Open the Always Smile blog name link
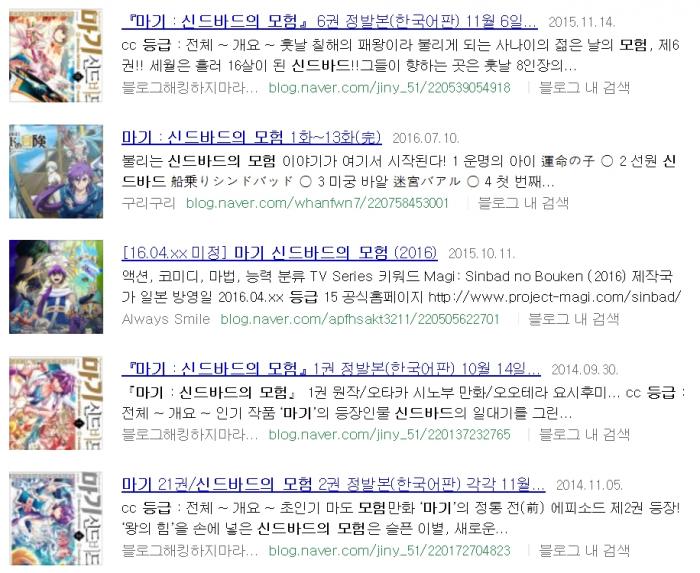 click(x=166, y=319)
